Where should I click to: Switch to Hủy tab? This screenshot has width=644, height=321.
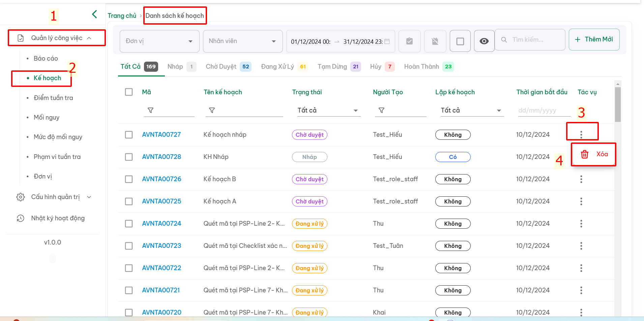pos(382,67)
